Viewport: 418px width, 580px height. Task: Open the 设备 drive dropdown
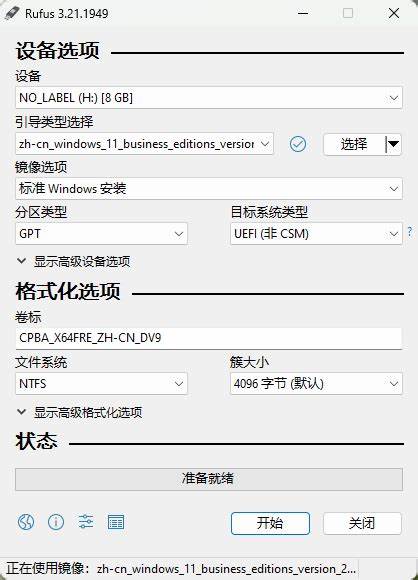point(209,98)
